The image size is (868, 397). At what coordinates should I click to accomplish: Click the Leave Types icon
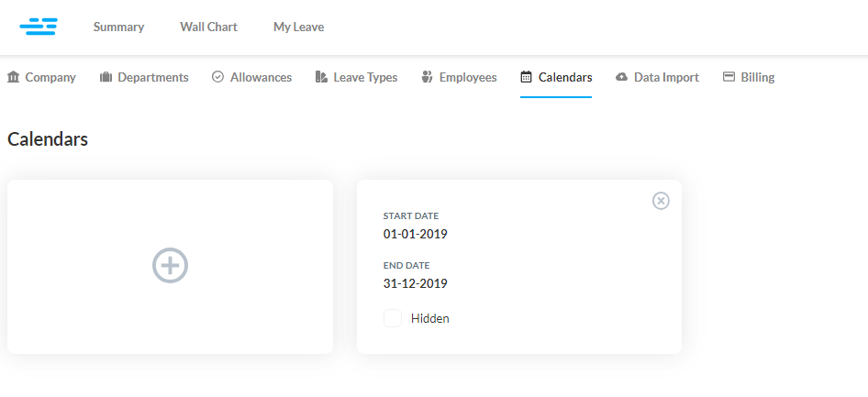tap(321, 77)
